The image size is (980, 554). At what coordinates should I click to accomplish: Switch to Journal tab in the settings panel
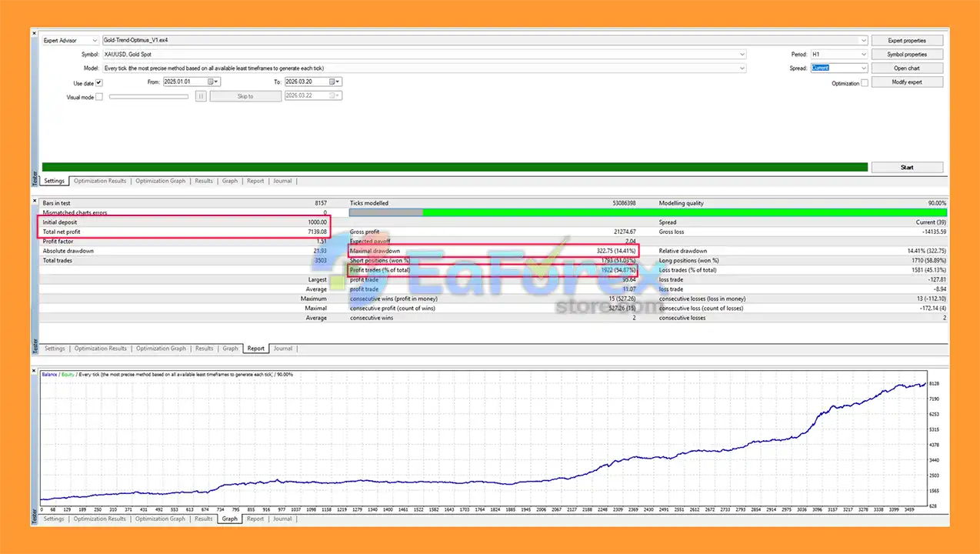click(282, 182)
